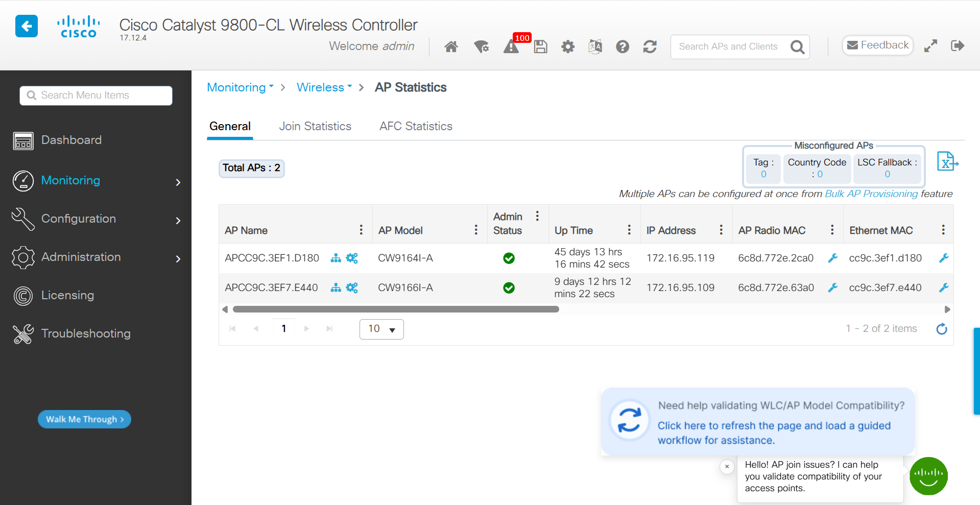Close the AP join issues chat bubble
980x505 pixels.
[727, 466]
